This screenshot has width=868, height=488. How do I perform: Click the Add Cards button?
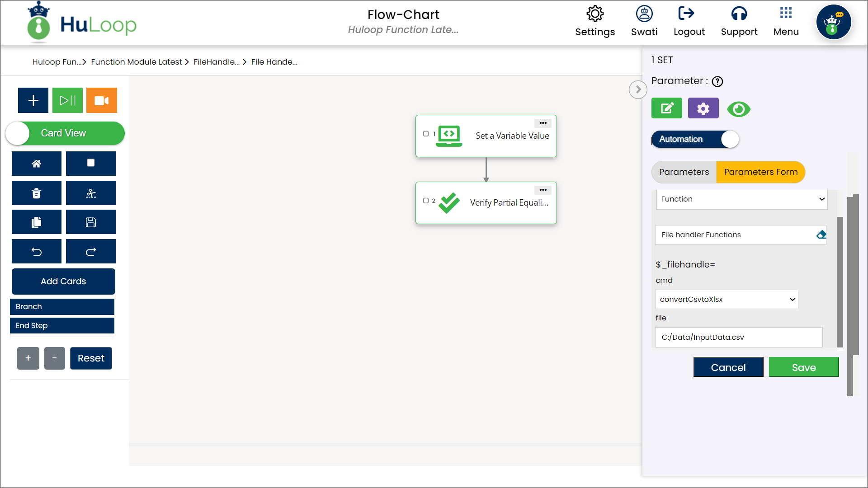click(63, 281)
